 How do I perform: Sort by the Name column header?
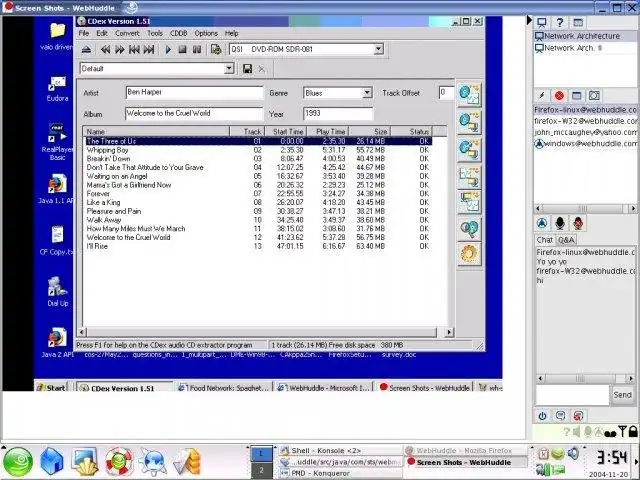pyautogui.click(x=156, y=131)
